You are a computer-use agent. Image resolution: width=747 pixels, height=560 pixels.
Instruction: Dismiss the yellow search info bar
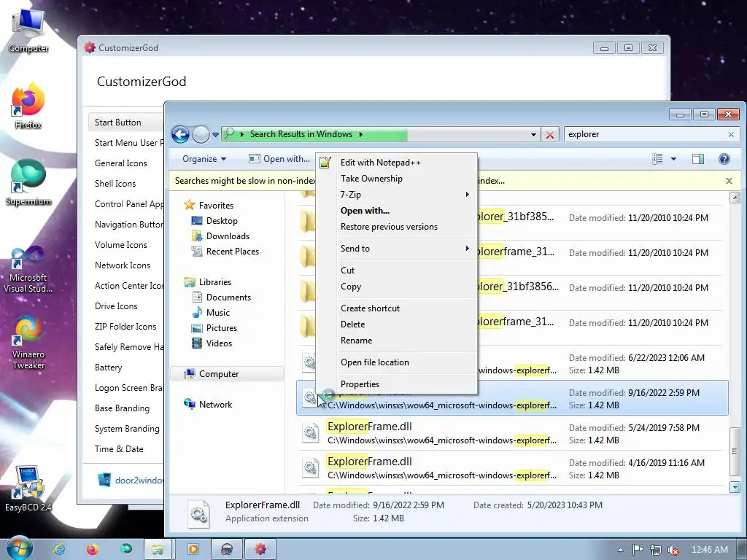[729, 181]
